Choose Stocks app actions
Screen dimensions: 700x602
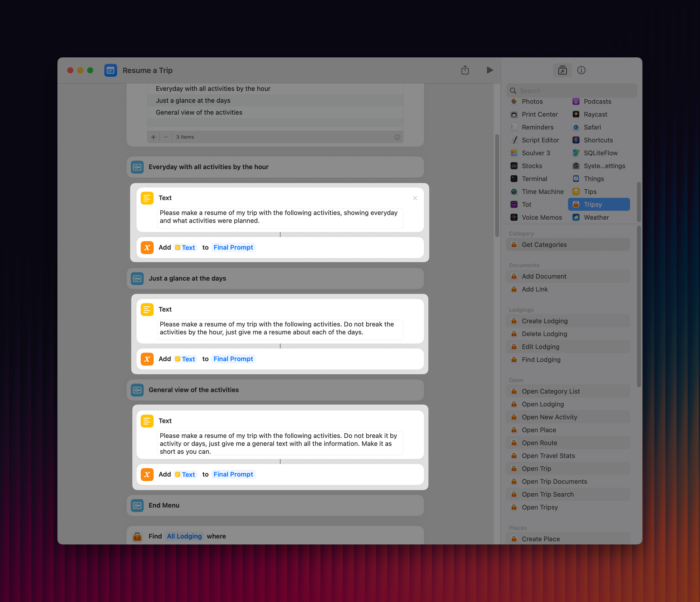click(x=532, y=166)
